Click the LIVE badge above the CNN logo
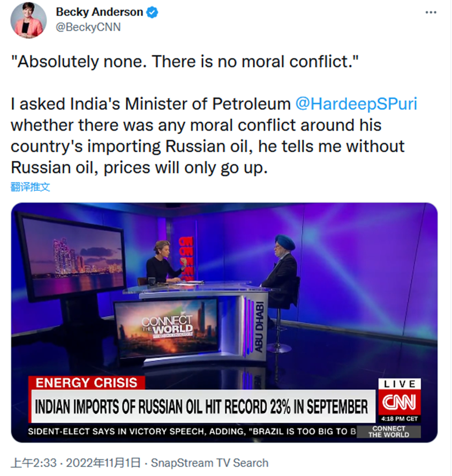 [400, 384]
